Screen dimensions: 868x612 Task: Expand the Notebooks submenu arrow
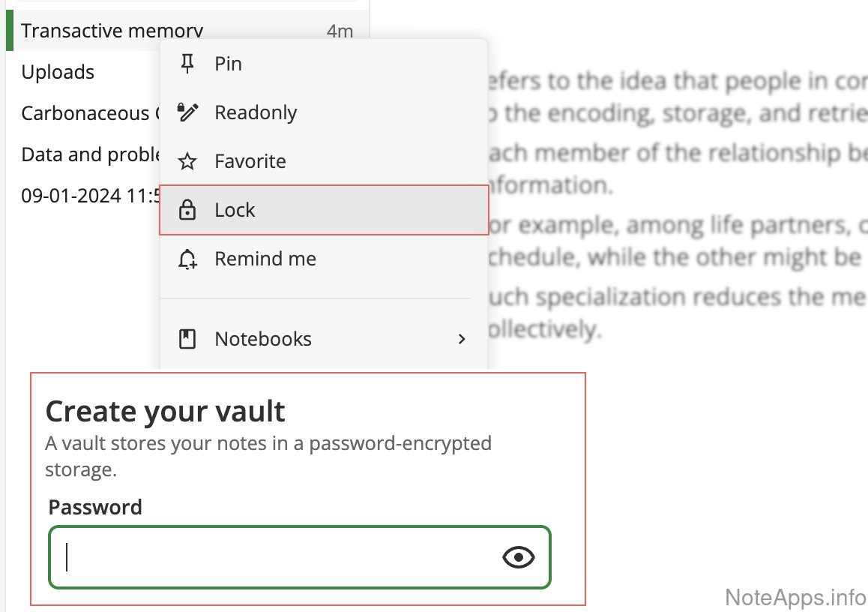(462, 339)
